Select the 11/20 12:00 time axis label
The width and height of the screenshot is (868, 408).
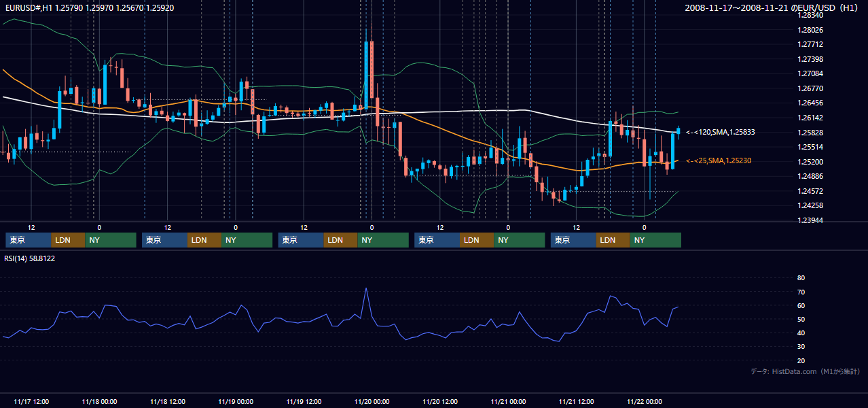440,402
